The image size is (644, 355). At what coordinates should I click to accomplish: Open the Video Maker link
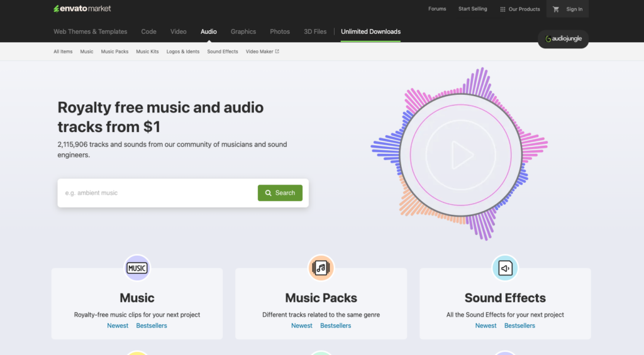click(262, 52)
